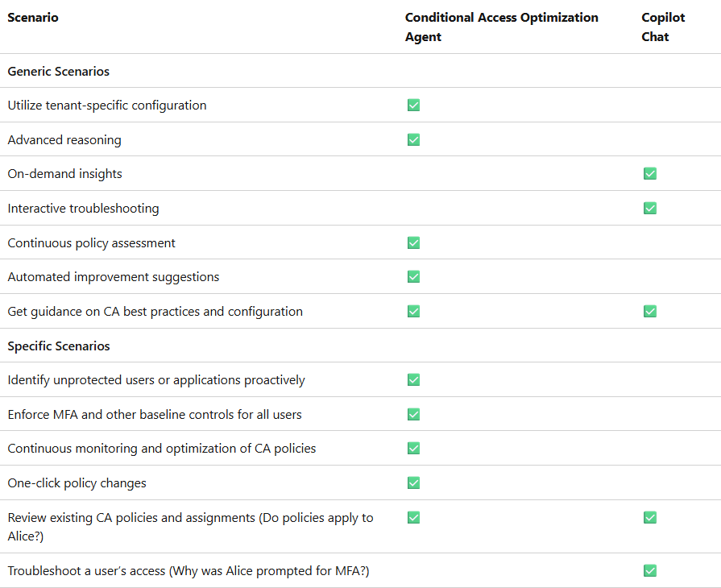This screenshot has width=721, height=588.
Task: Click the Copilot Chat checkmark for On-demand insights
Action: pos(650,174)
